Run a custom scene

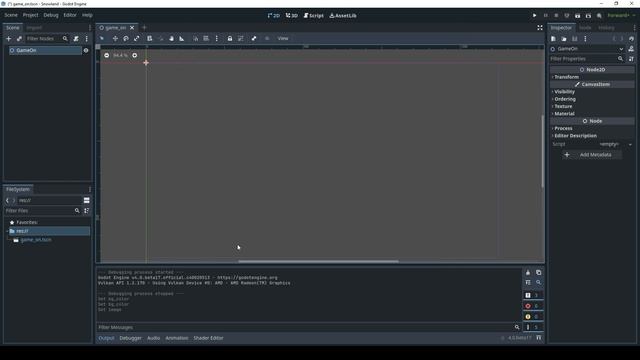pyautogui.click(x=588, y=16)
